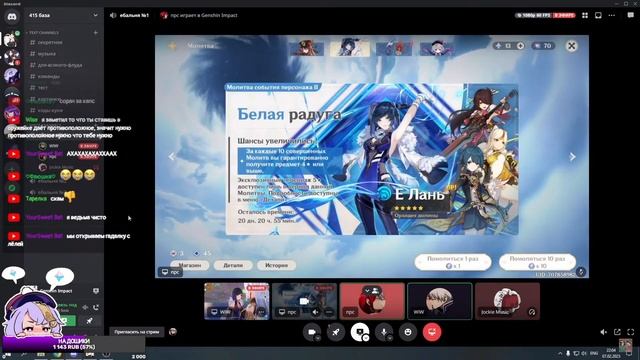
Task: Select highlighted Yelan banner tab
Action: [350, 48]
